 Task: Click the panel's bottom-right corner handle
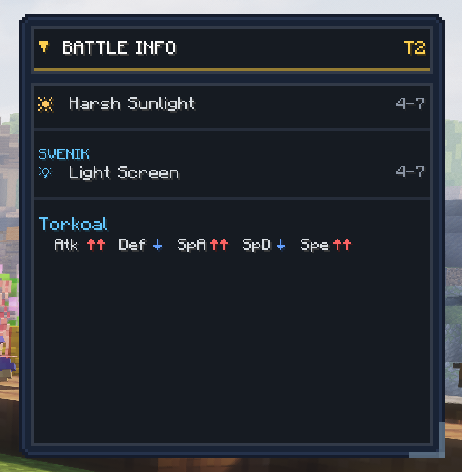coord(433,447)
